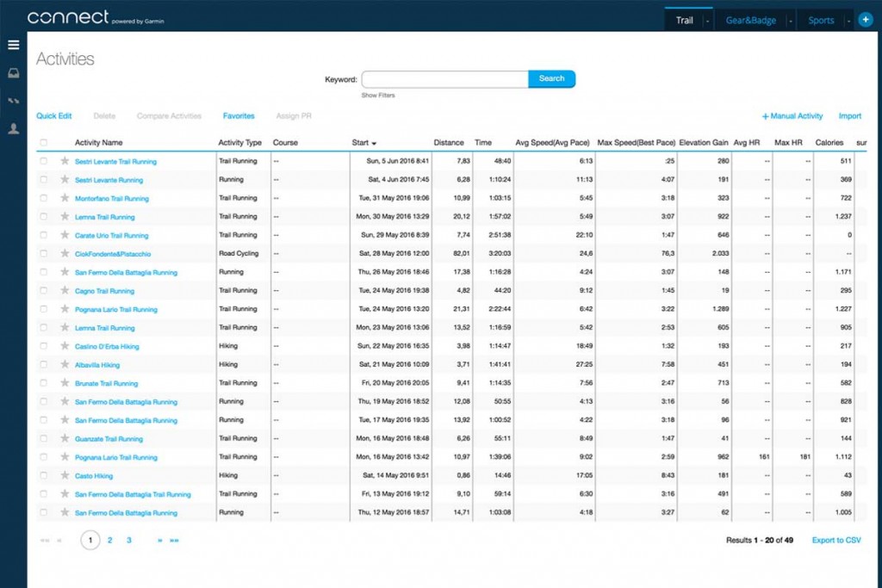Open Carate Urio Trail Running activity

point(111,236)
